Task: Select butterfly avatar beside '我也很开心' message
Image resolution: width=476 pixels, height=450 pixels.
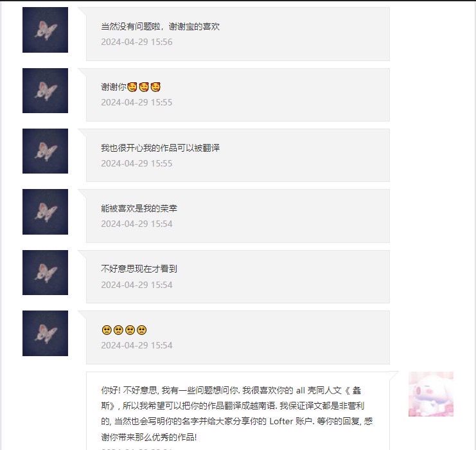Action: tap(45, 151)
